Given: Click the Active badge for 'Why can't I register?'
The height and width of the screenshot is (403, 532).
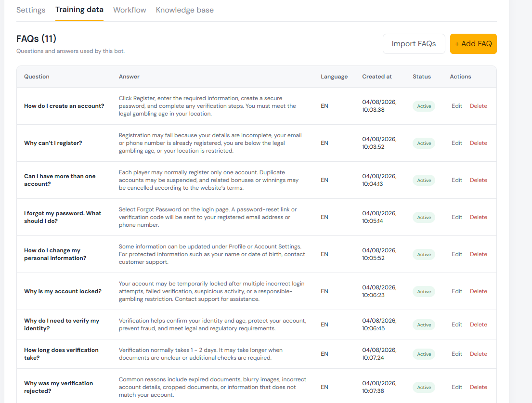Looking at the screenshot, I should coord(424,143).
